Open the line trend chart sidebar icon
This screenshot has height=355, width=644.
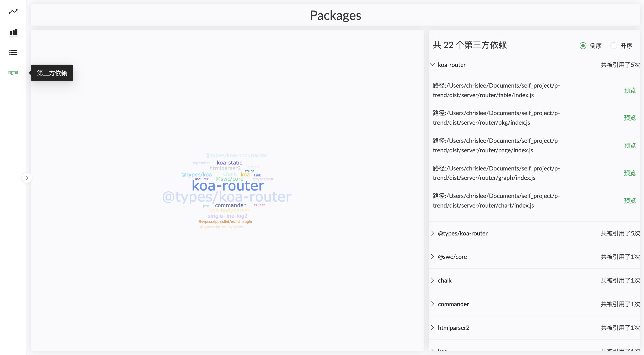tap(13, 12)
